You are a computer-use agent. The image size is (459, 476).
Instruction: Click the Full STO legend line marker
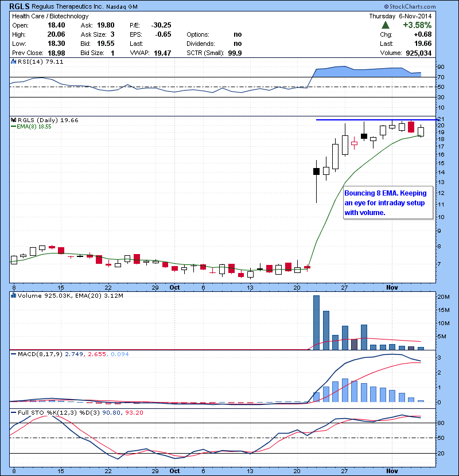pyautogui.click(x=13, y=412)
